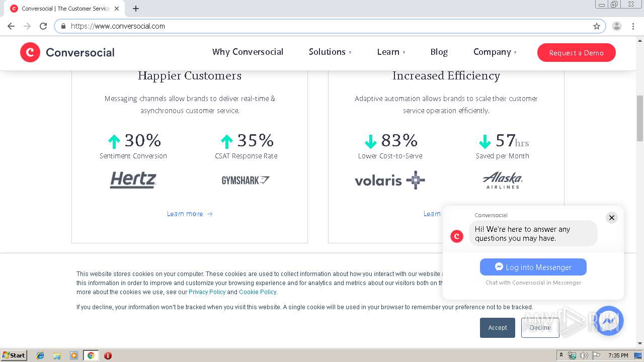Expand the Company dropdown menu
The width and height of the screenshot is (644, 362).
pos(495,52)
